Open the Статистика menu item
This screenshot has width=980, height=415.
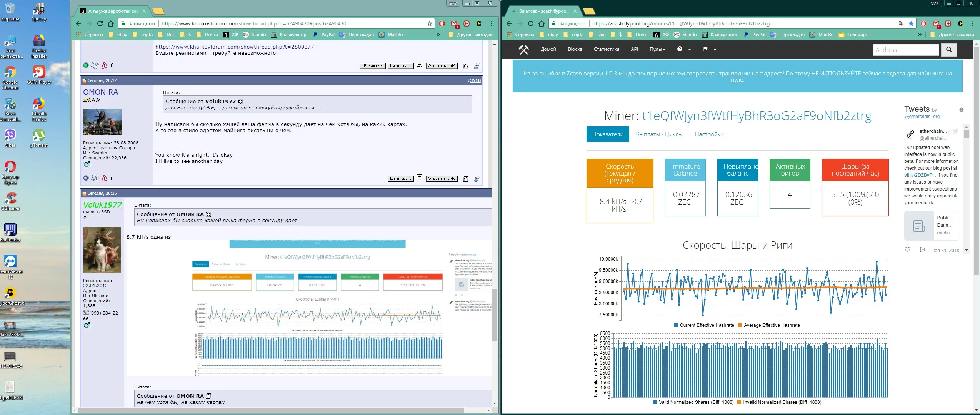pyautogui.click(x=606, y=49)
